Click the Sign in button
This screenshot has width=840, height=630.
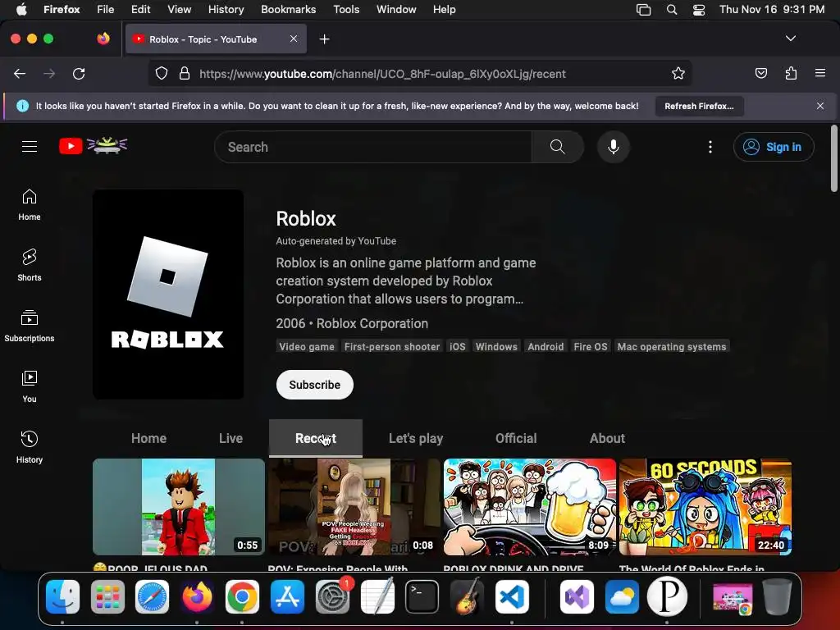[774, 147]
